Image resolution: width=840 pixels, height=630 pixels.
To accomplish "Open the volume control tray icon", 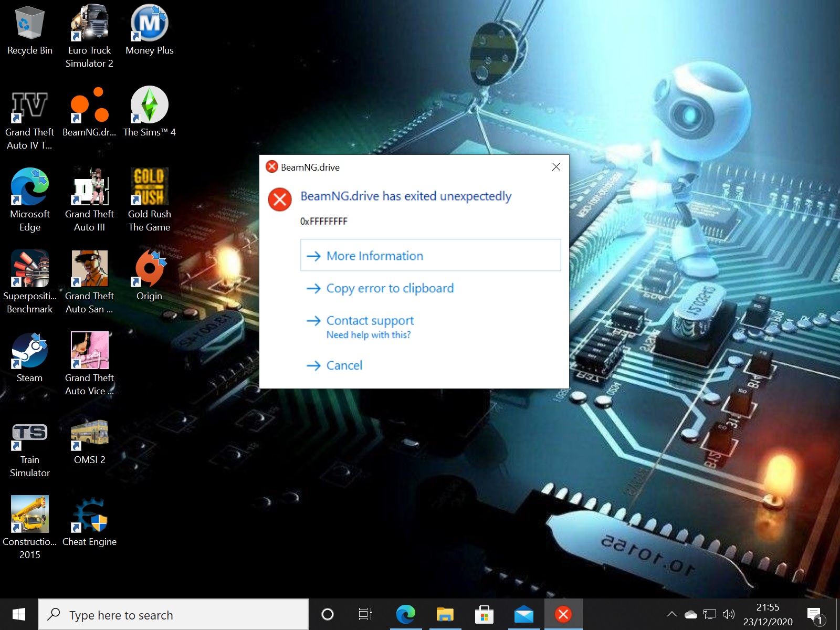I will 729,614.
